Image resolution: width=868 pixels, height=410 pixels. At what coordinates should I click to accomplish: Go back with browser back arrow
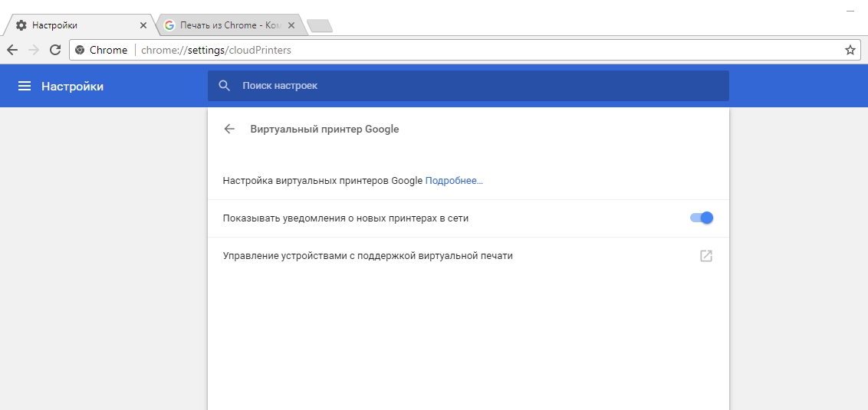click(x=12, y=50)
